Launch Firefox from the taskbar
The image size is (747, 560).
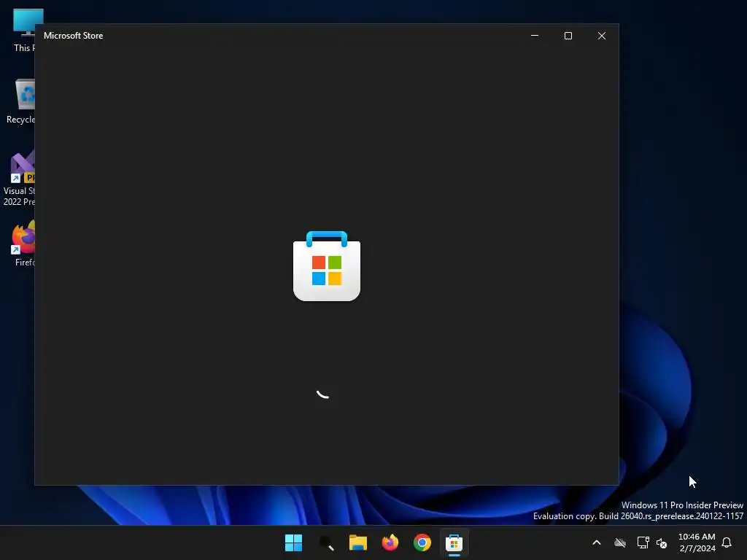click(x=390, y=542)
